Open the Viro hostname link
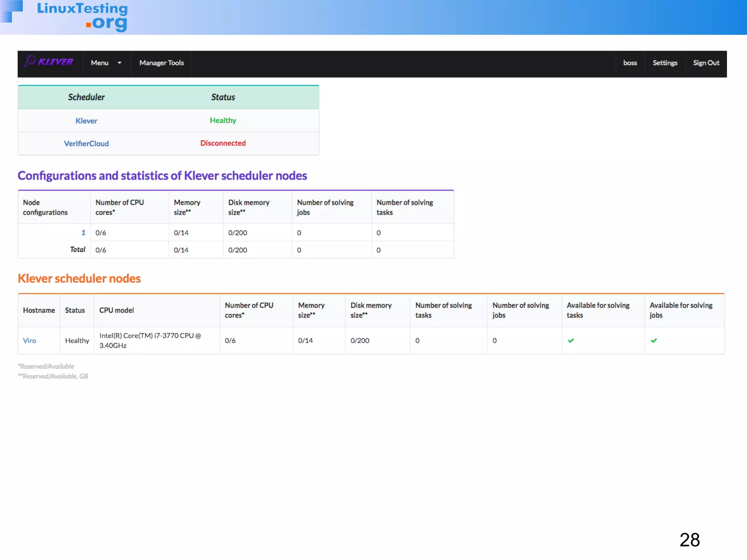 click(30, 341)
